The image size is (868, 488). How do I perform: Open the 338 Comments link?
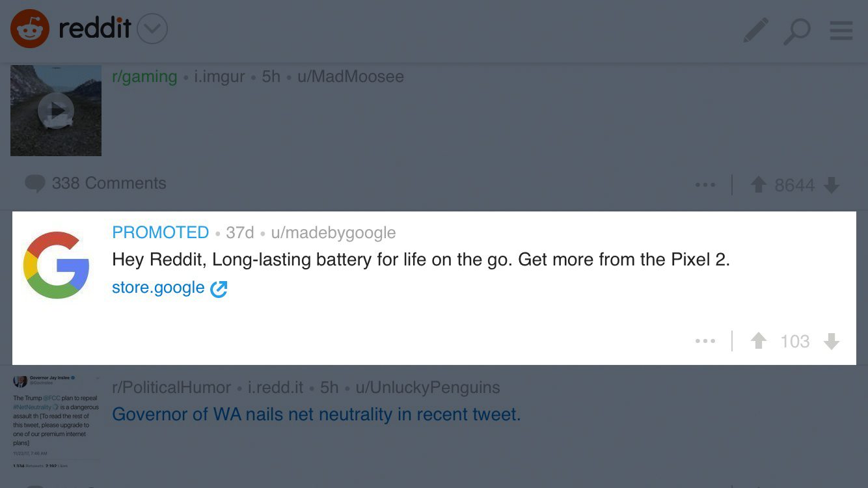pos(96,183)
